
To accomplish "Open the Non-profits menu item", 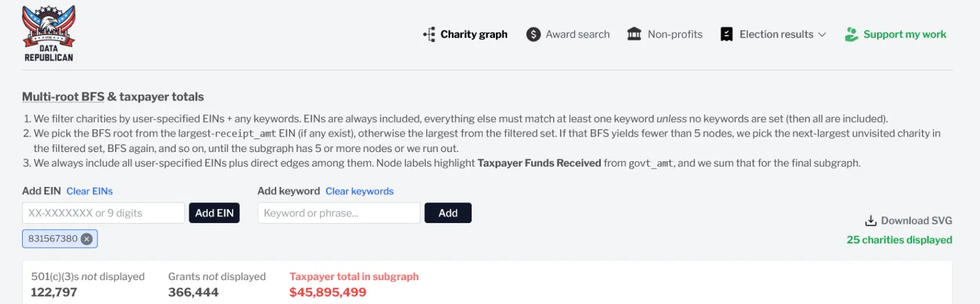I will pos(675,34).
